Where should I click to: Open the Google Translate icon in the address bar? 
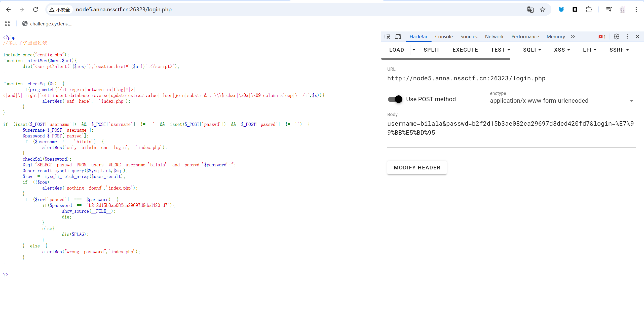pyautogui.click(x=530, y=10)
